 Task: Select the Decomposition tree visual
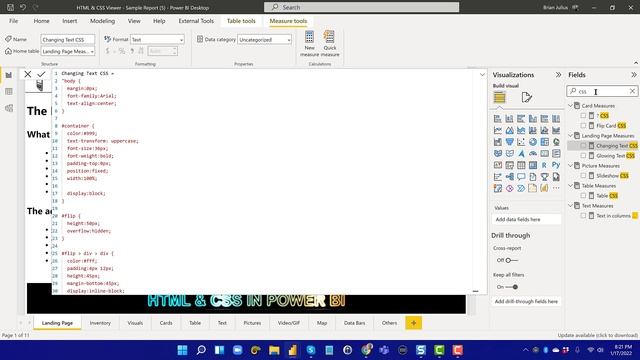pos(509,177)
